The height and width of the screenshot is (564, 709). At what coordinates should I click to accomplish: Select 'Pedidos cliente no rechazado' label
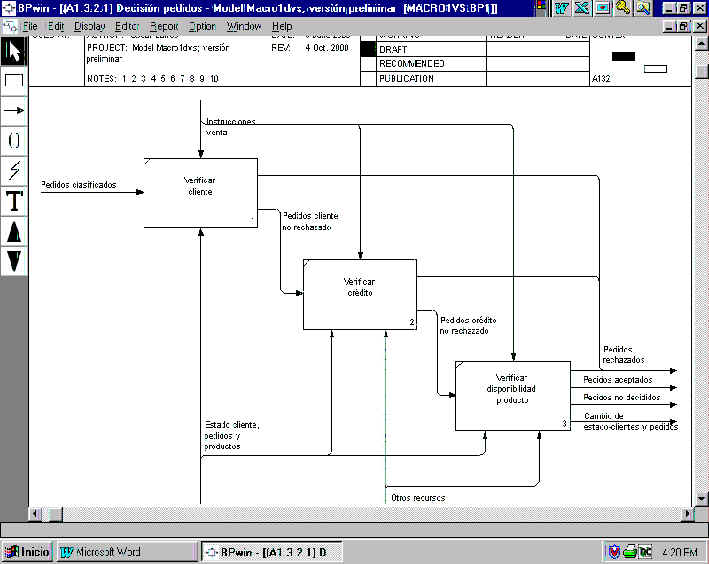(310, 222)
